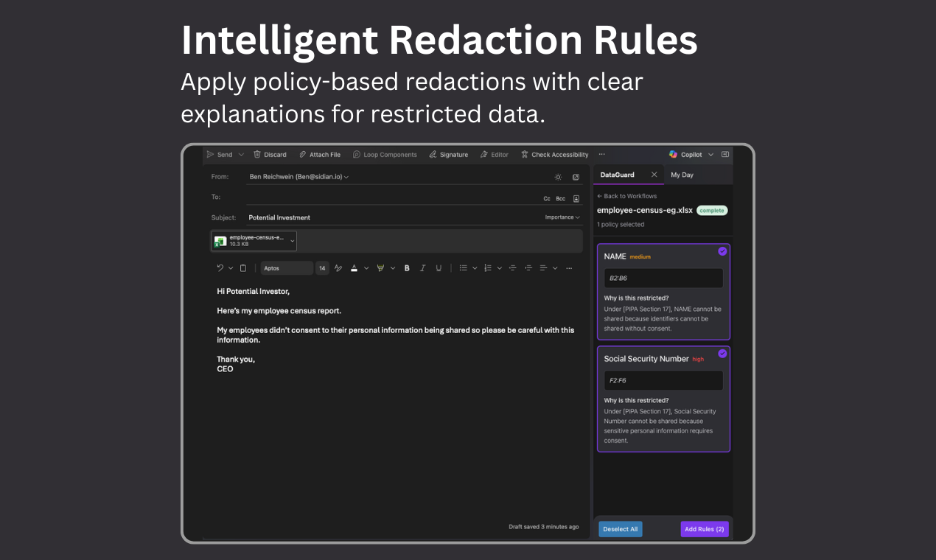Expand the employee-census attachment options
Screen dimensions: 936x560
click(x=291, y=240)
